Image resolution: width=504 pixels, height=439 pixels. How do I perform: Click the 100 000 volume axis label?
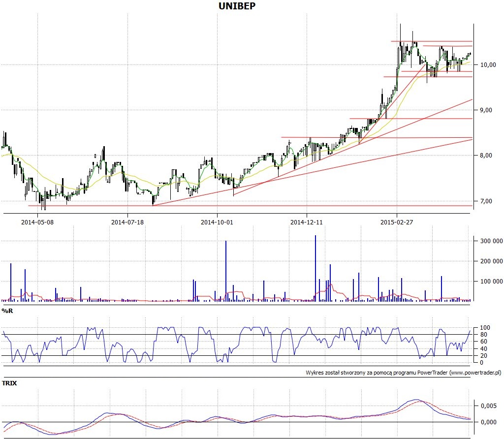[x=492, y=281]
